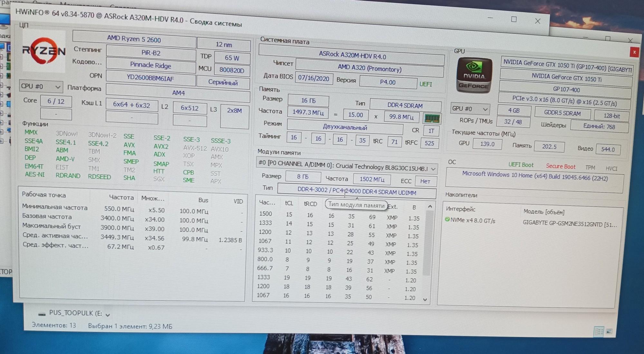The width and height of the screenshot is (644, 354).
Task: Click the 12 nm technology field
Action: click(224, 44)
